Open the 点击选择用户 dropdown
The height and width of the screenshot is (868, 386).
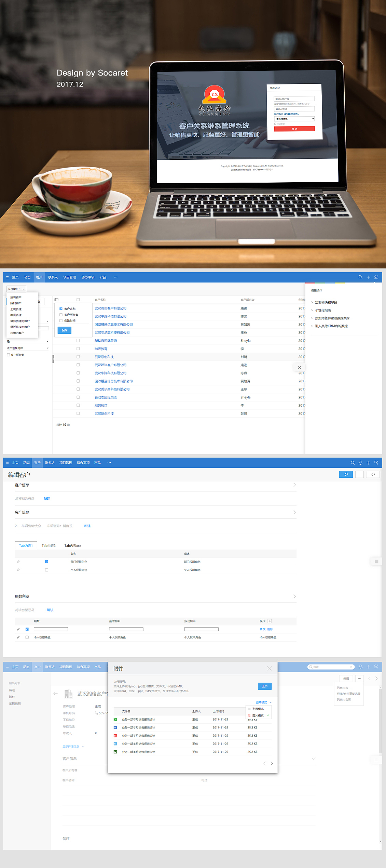coord(27,348)
